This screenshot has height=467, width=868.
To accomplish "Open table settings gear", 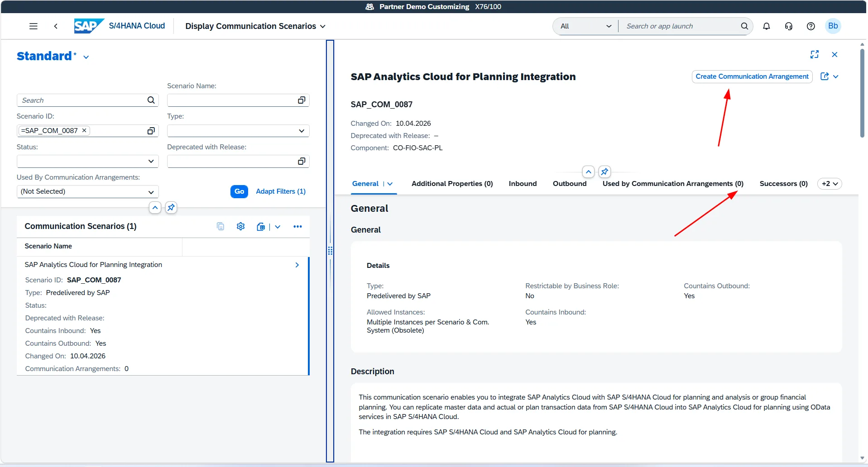I will (x=240, y=226).
